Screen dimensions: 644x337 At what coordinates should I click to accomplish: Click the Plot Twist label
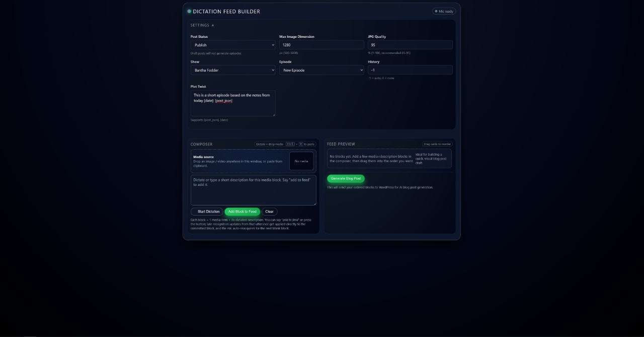198,86
